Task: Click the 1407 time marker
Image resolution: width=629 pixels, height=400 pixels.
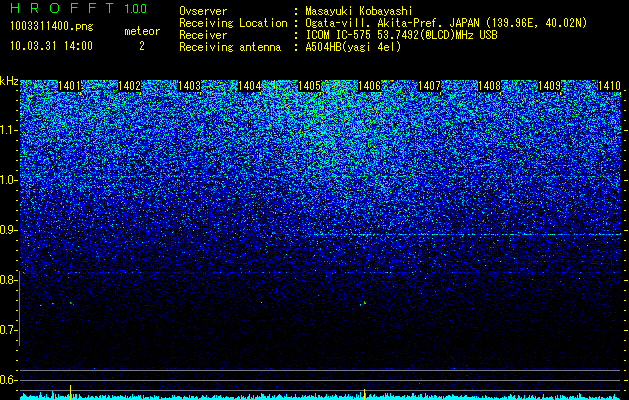Action: point(430,86)
